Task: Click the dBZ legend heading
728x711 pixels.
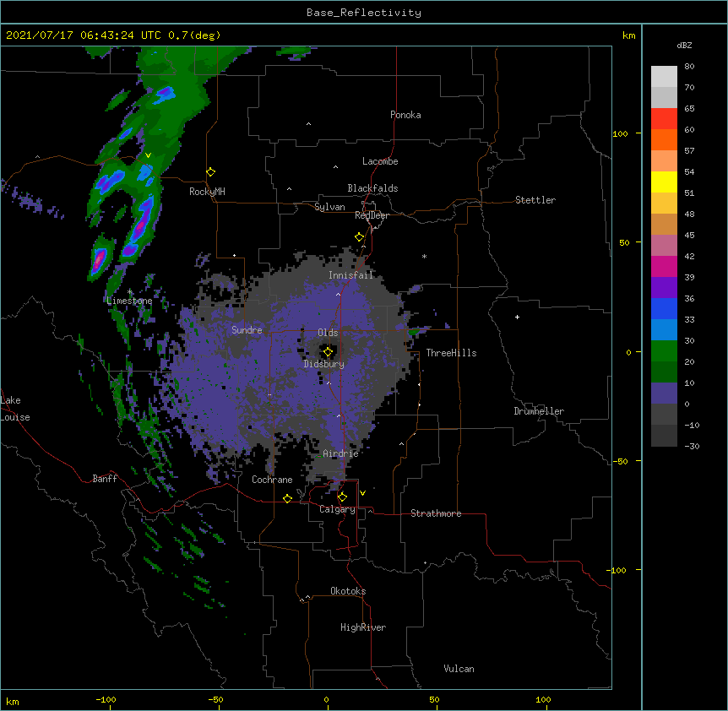Action: 684,45
